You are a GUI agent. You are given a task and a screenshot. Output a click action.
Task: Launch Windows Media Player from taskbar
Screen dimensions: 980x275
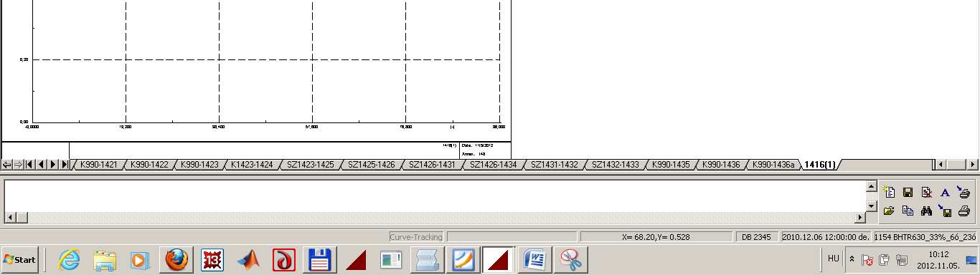coord(141,260)
